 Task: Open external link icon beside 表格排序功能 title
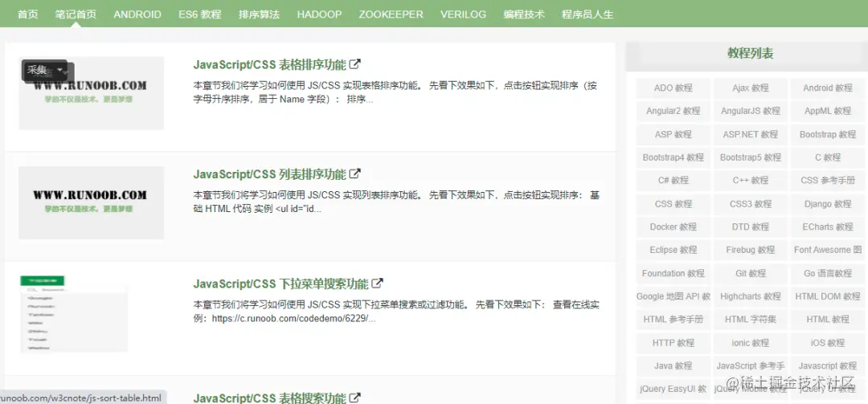[355, 64]
